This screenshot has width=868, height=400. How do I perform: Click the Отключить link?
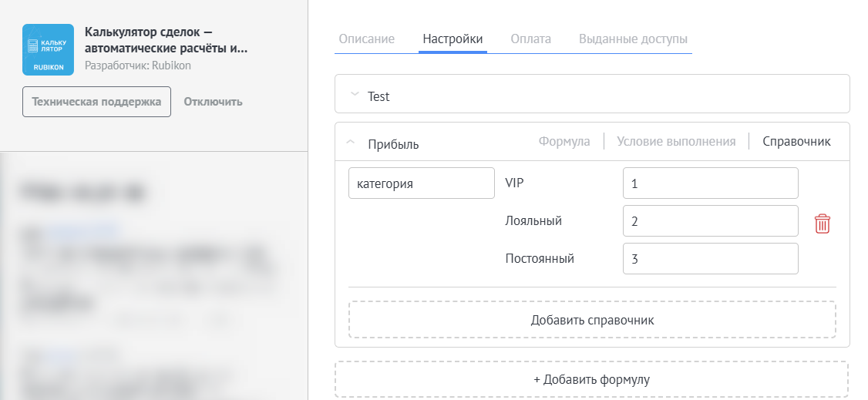(x=213, y=102)
